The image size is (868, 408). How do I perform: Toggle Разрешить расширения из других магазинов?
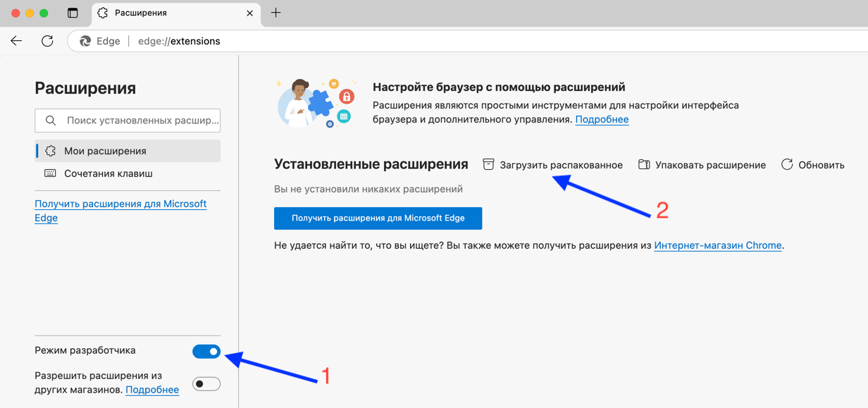point(206,383)
